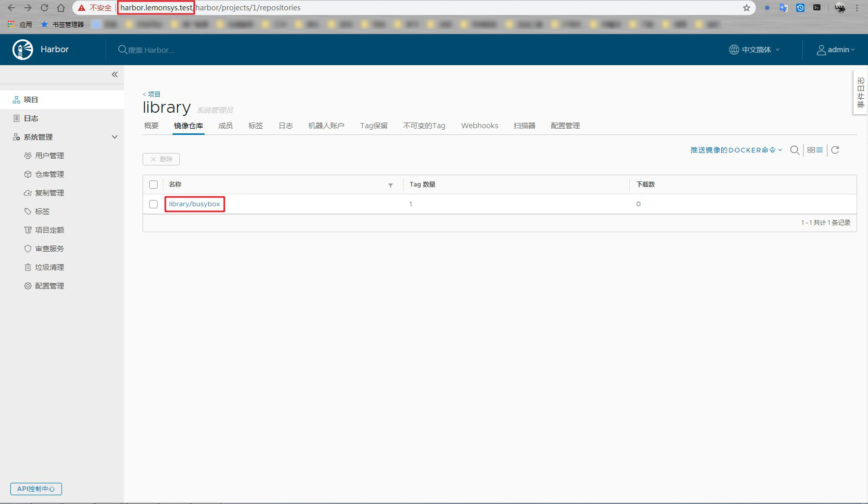868x504 pixels.
Task: Click the repository search magnifier icon
Action: [x=795, y=150]
